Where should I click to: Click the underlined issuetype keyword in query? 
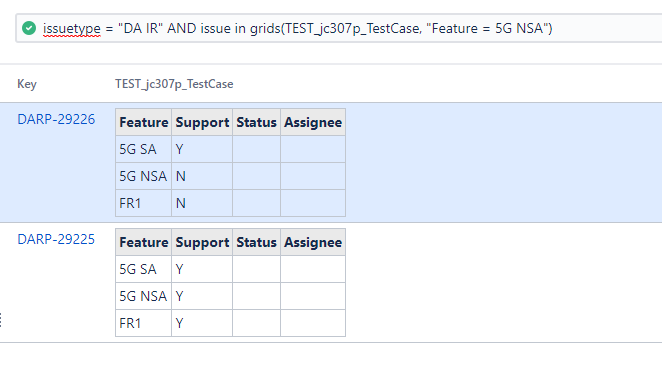(72, 29)
